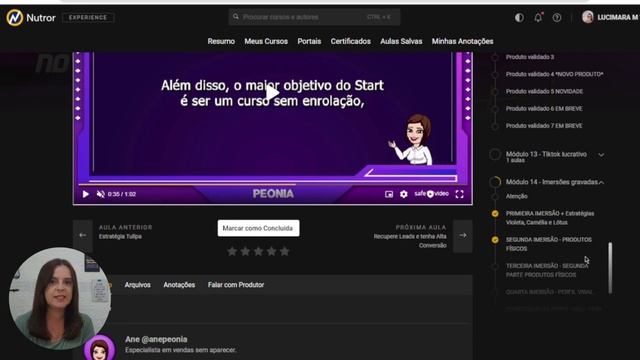The width and height of the screenshot is (640, 360).
Task: Go to Aulas Salvas
Action: tap(401, 41)
